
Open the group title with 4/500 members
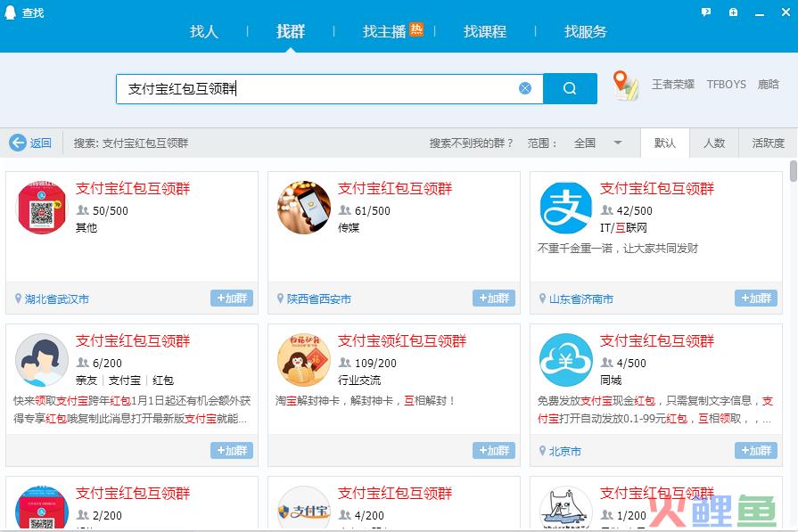pos(657,340)
